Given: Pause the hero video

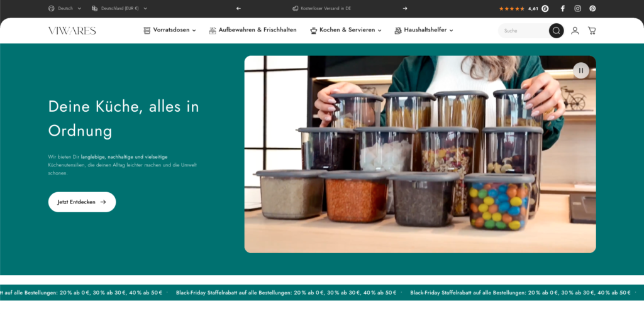Looking at the screenshot, I should click(x=581, y=70).
